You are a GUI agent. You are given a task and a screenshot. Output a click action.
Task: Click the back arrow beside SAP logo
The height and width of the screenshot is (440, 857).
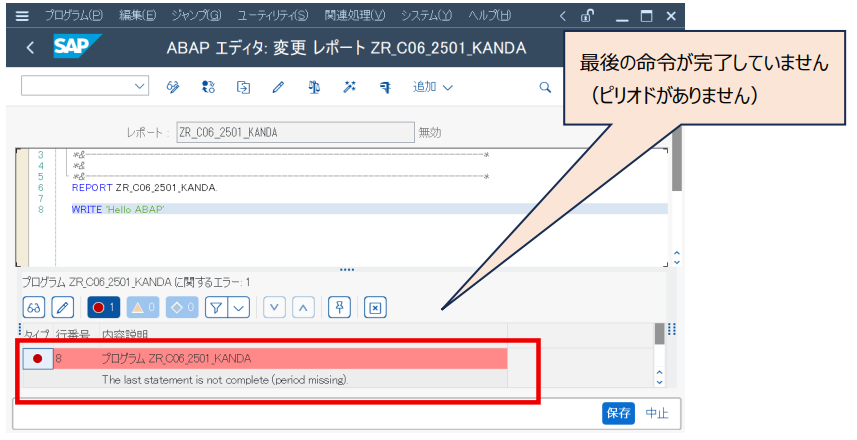[x=30, y=48]
